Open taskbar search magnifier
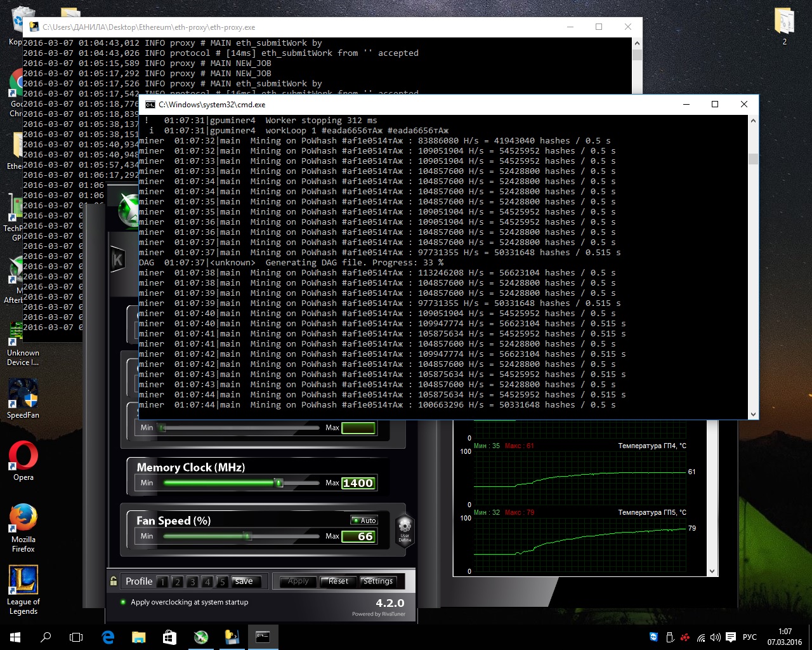The height and width of the screenshot is (650, 812). [46, 637]
